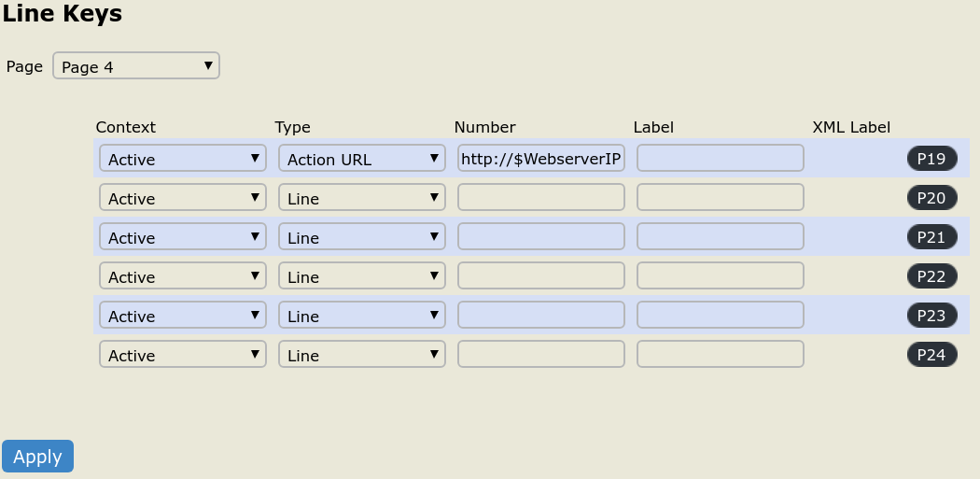The height and width of the screenshot is (479, 980).
Task: Expand Context dropdown in P19 row
Action: pos(182,159)
